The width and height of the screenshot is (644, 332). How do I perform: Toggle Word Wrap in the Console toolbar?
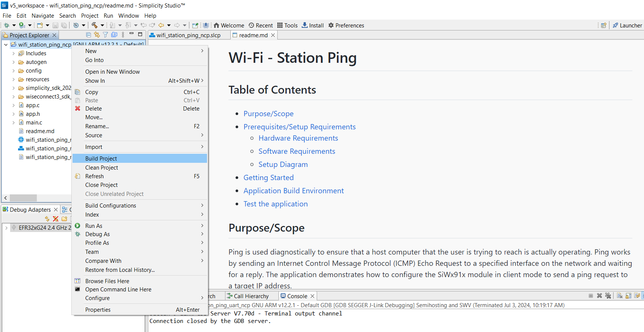[x=637, y=296]
